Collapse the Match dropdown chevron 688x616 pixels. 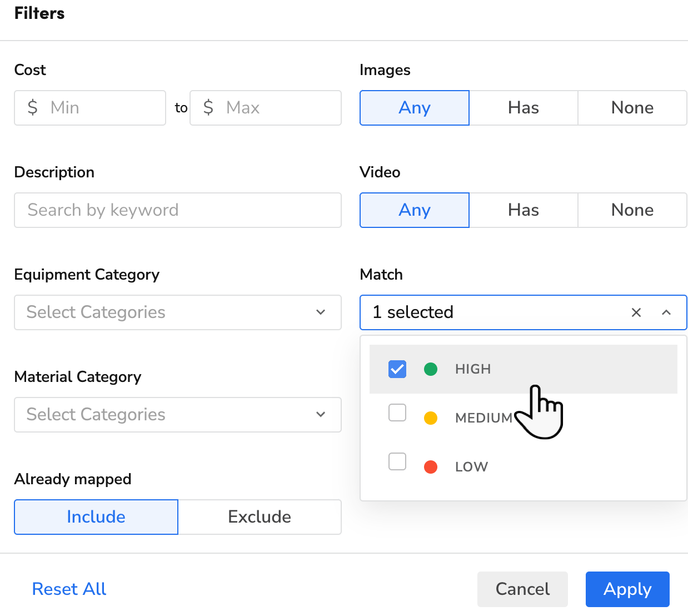666,312
